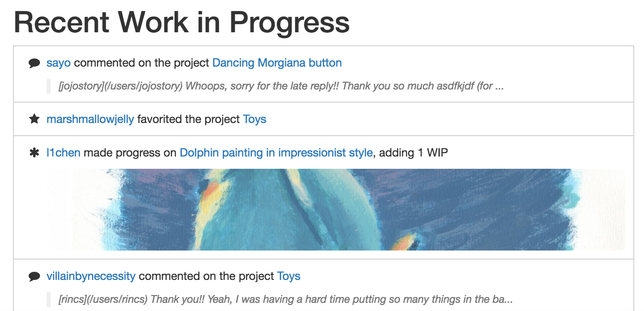This screenshot has width=644, height=311.
Task: Click sayo's comment excerpt mentioning jojostory
Action: [281, 86]
